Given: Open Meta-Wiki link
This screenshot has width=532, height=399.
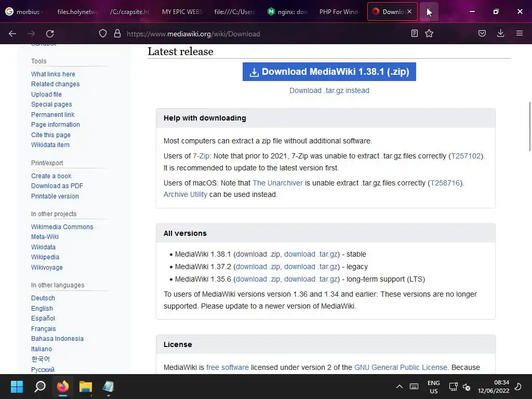Looking at the screenshot, I should (45, 237).
